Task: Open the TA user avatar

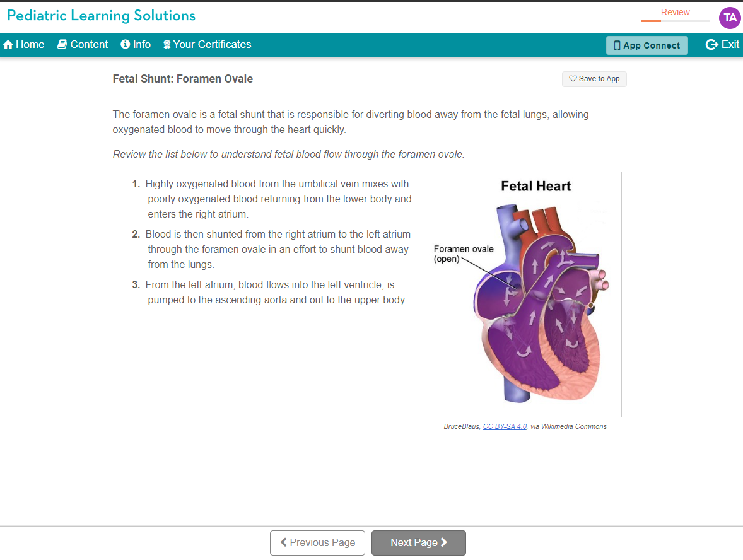Action: (x=730, y=18)
